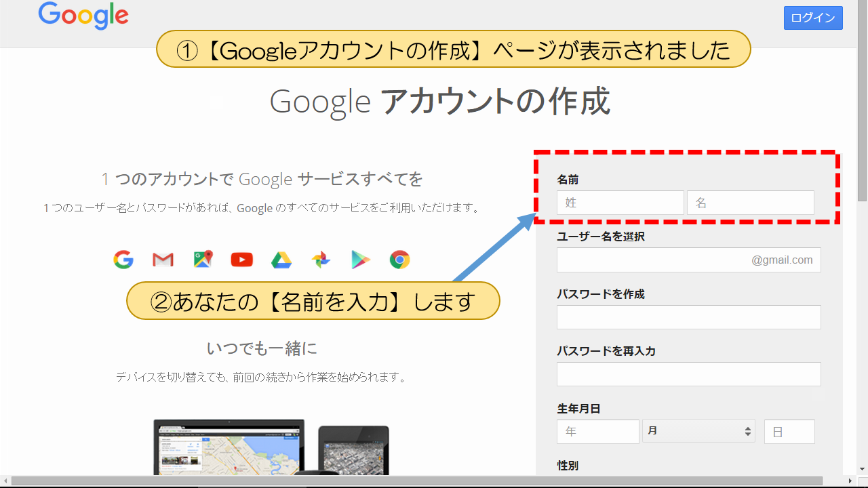Click the '1 つのユーザー名とパスワードがあれば' description text

click(x=262, y=208)
